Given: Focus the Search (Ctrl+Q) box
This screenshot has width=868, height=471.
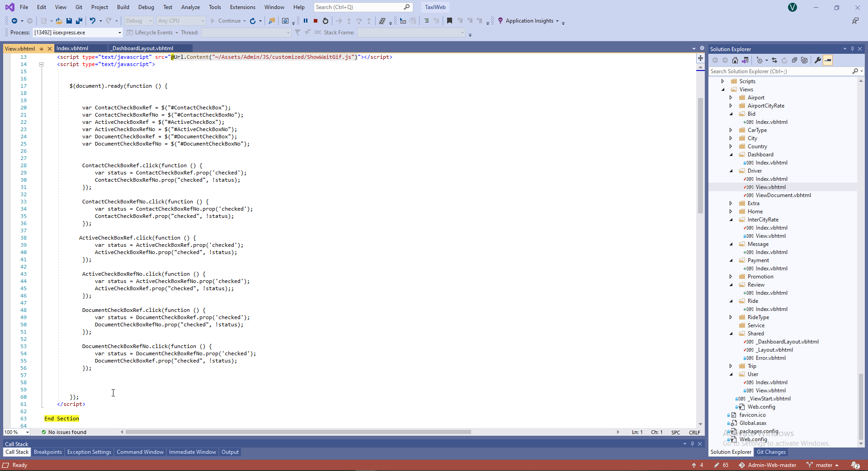Looking at the screenshot, I should point(363,7).
